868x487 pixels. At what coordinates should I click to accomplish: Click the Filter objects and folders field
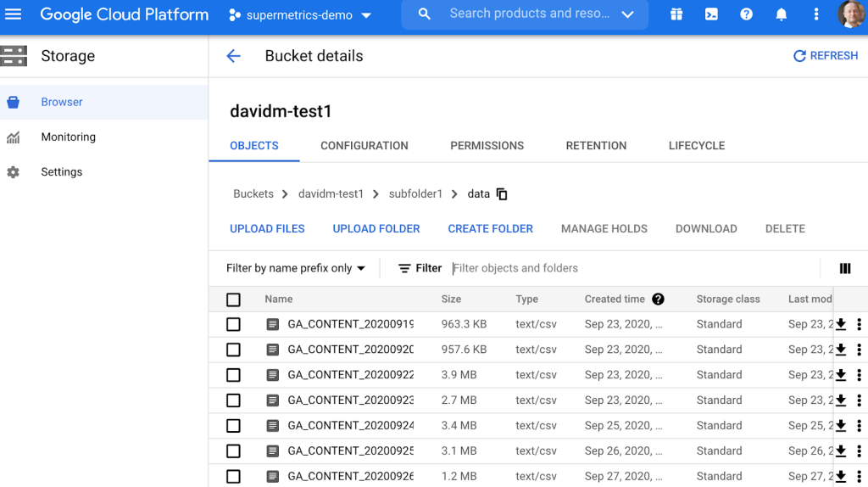coord(627,268)
